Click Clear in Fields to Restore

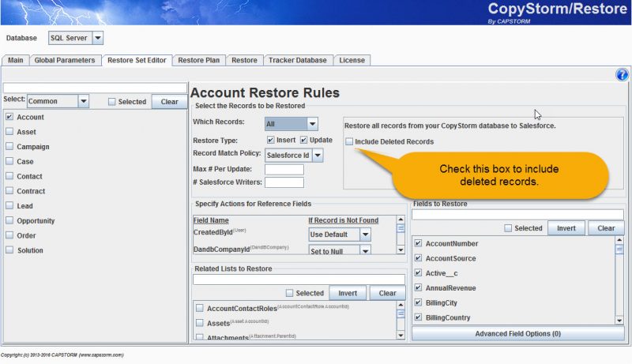606,228
